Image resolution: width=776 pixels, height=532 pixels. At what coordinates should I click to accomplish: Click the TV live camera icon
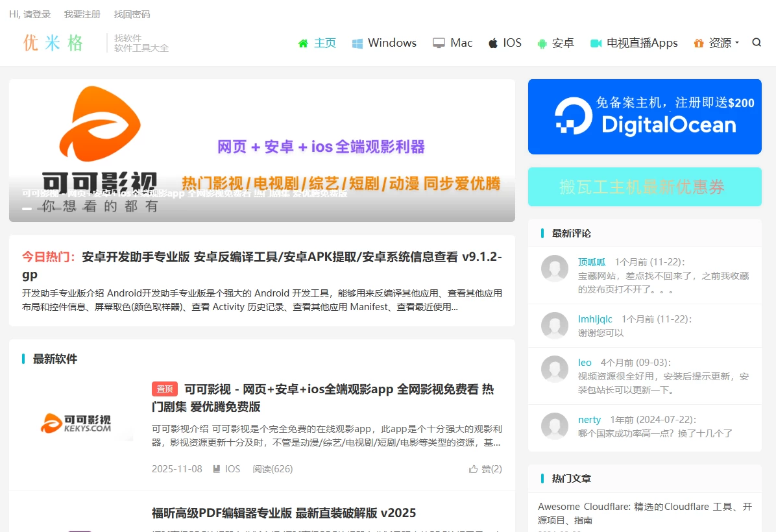point(596,43)
